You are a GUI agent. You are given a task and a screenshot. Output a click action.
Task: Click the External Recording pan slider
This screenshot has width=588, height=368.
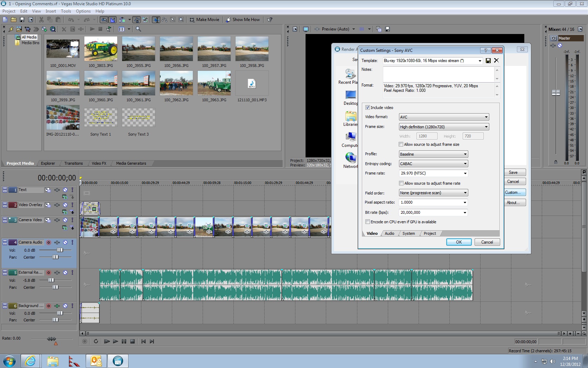[x=55, y=287]
